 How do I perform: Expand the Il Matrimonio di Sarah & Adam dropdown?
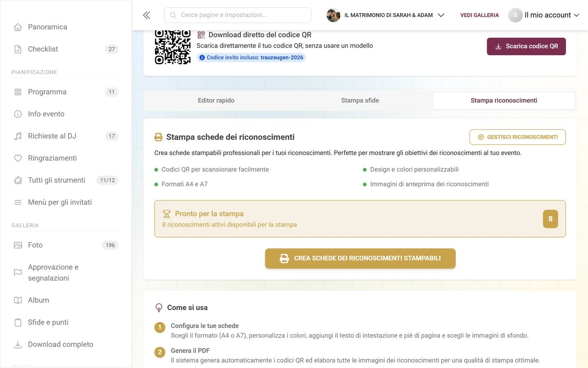click(x=441, y=15)
